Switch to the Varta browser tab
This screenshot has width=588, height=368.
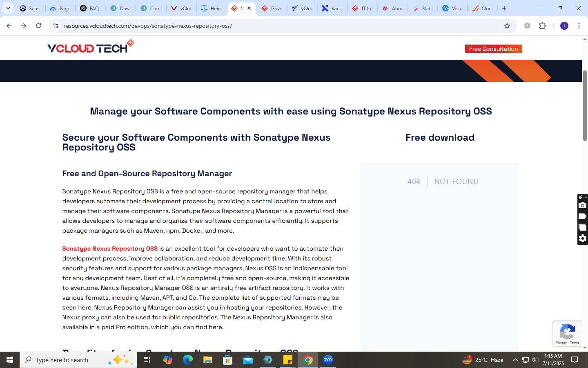click(332, 8)
